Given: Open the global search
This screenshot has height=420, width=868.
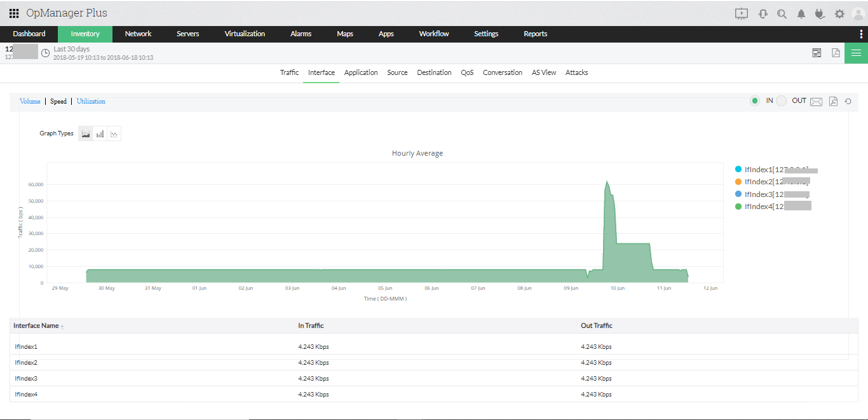Looking at the screenshot, I should (782, 13).
